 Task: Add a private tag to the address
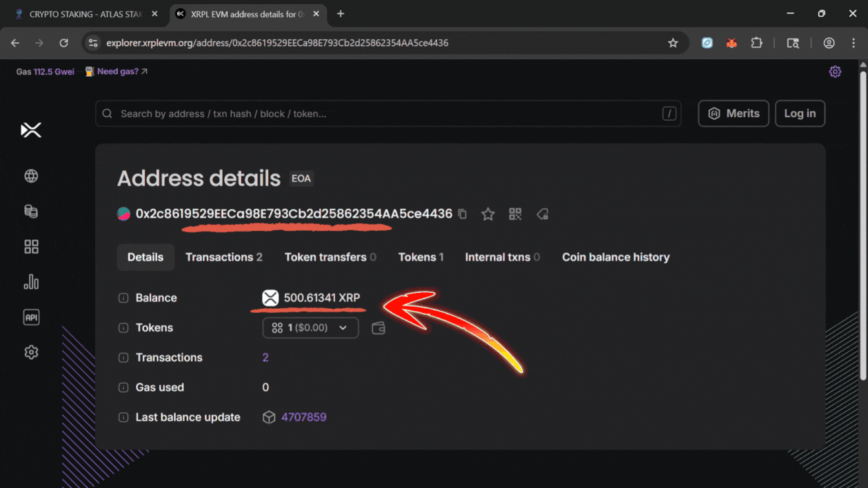click(542, 214)
